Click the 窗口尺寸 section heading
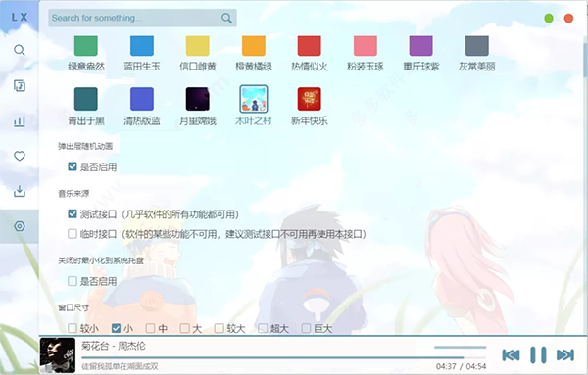Viewport: 588px width, 375px height. tap(73, 308)
